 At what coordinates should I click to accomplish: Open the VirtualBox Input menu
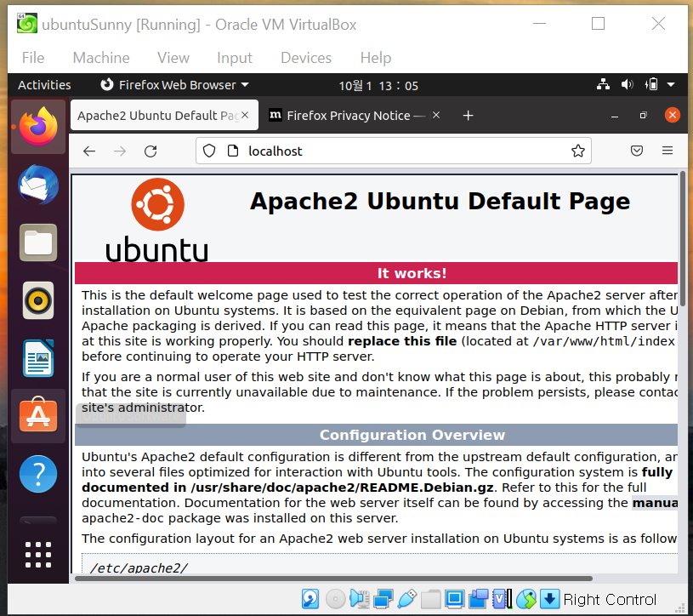[235, 58]
